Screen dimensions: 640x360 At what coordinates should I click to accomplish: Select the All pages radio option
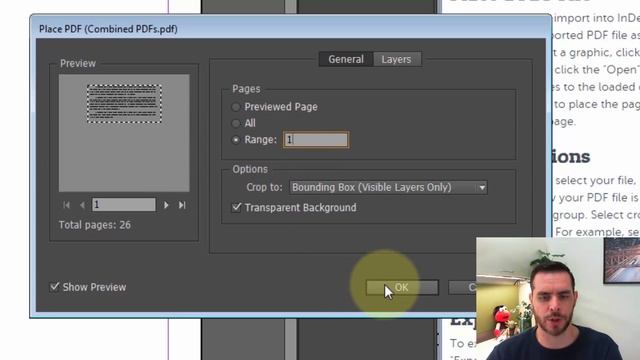coord(236,123)
